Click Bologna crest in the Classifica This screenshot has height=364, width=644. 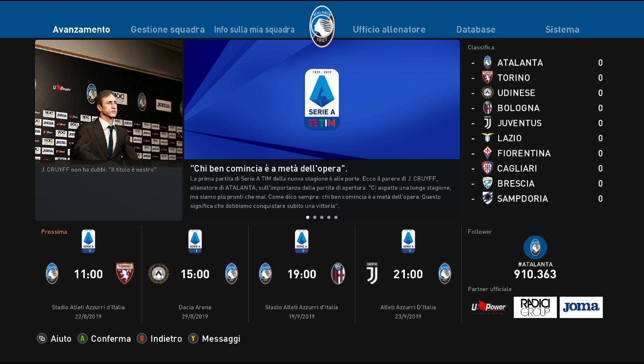click(x=487, y=108)
